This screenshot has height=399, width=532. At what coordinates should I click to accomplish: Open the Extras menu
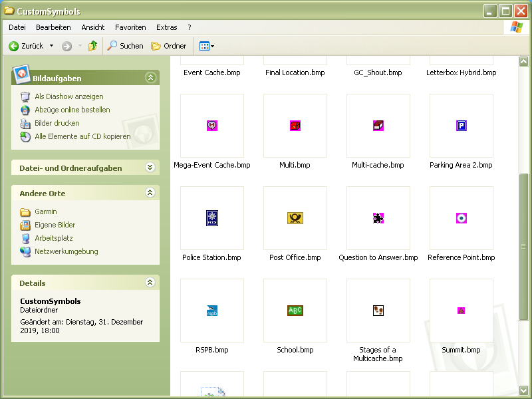coord(167,27)
